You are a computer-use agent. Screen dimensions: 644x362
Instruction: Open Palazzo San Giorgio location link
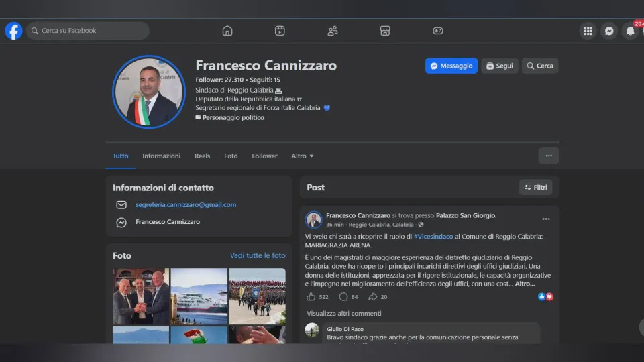click(466, 215)
